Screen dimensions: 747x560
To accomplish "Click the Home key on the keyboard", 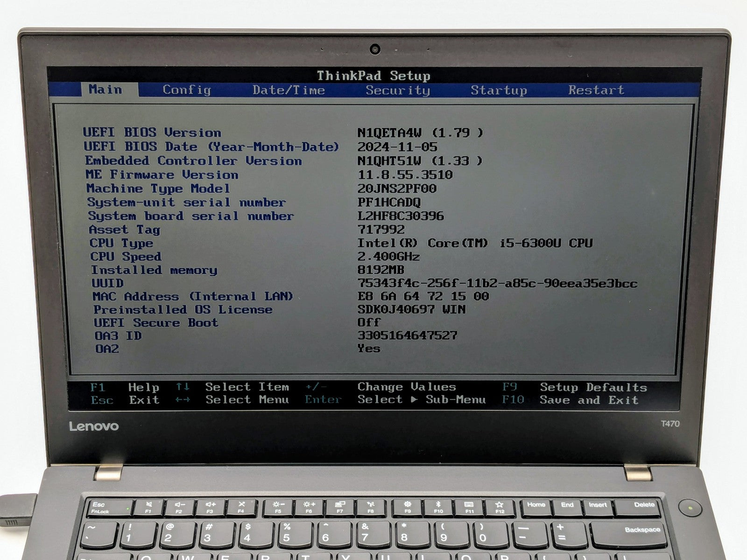I will pos(536,508).
